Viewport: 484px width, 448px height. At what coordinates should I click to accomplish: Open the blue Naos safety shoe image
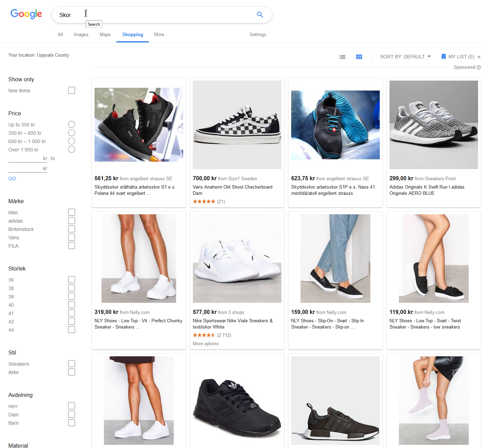click(335, 125)
